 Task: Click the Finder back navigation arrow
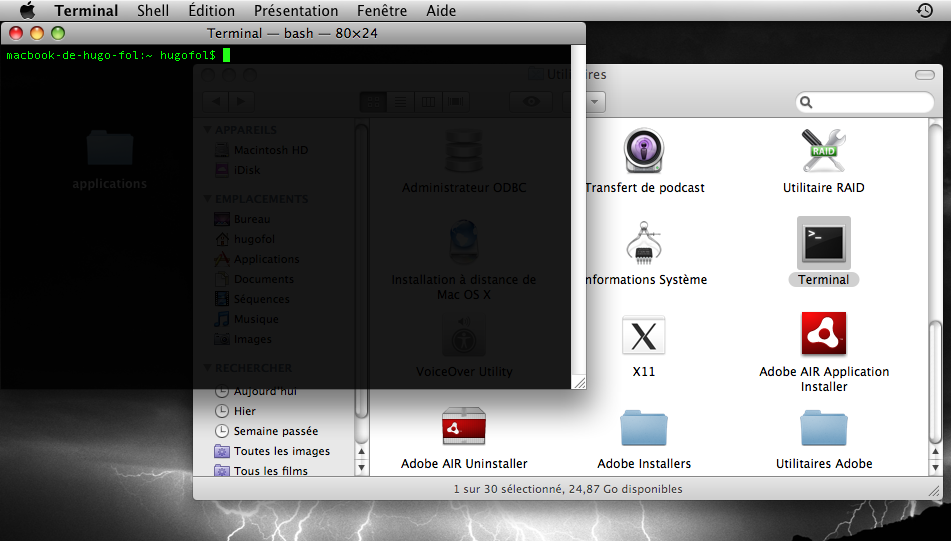coord(215,102)
